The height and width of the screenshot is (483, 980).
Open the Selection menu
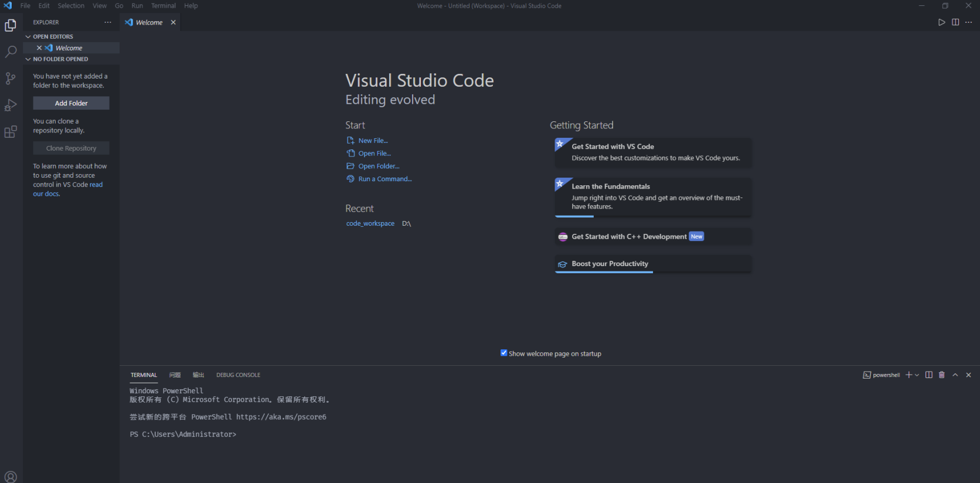coord(71,6)
